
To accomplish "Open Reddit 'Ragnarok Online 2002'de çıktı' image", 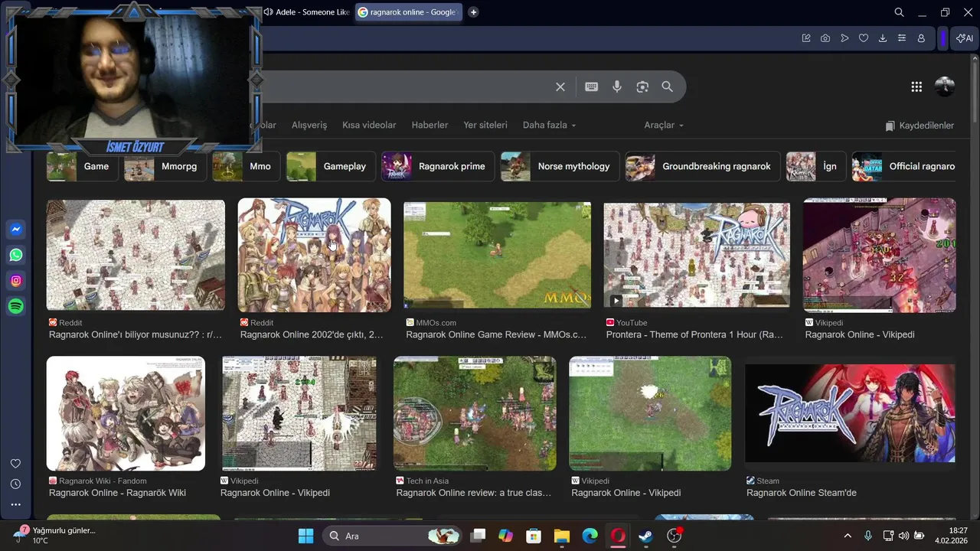I will 314,255.
